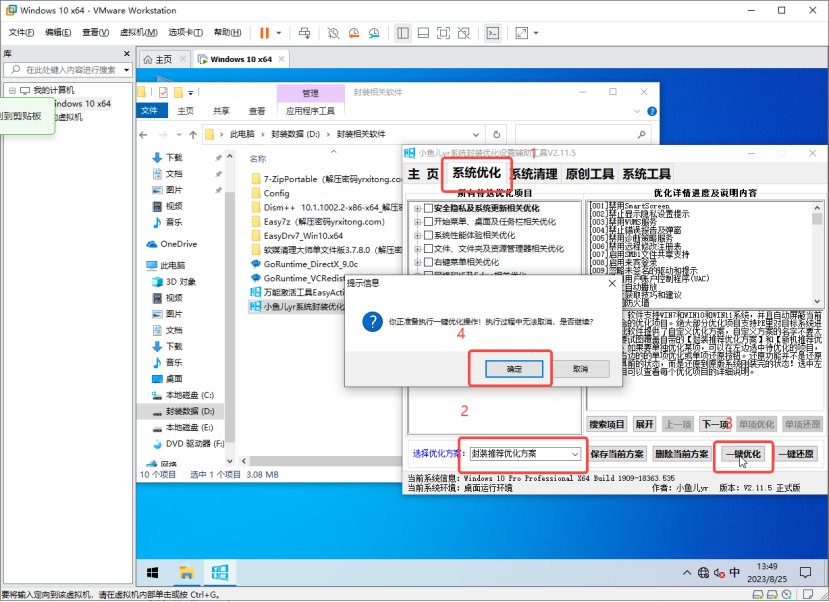Viewport: 829px width, 602px height.
Task: Click the Explorer file list horizontal scrollbar
Action: [326, 461]
